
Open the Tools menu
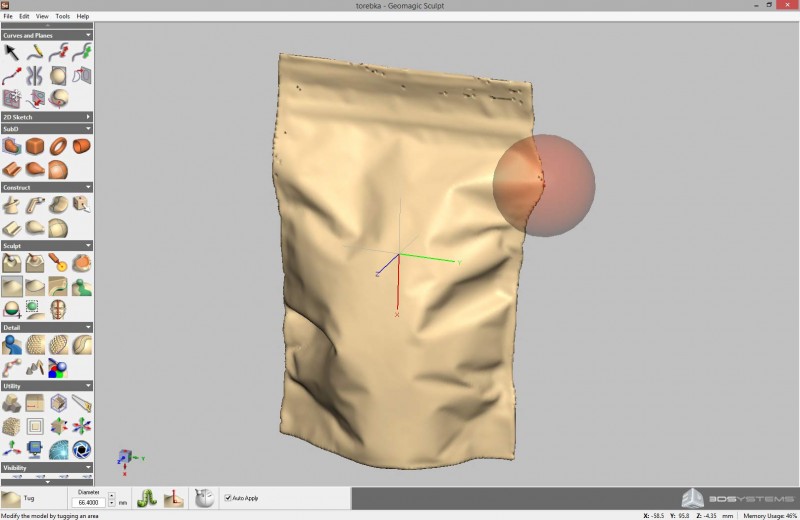[x=63, y=16]
